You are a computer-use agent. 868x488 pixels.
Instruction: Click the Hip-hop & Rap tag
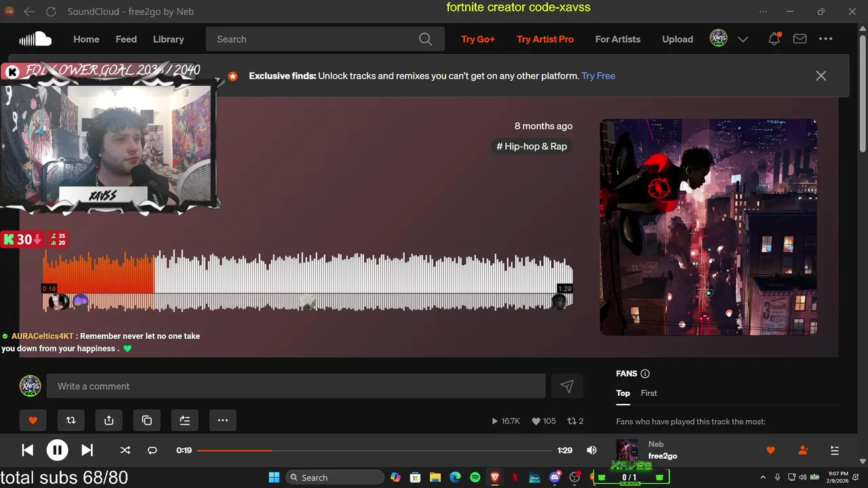(x=532, y=146)
